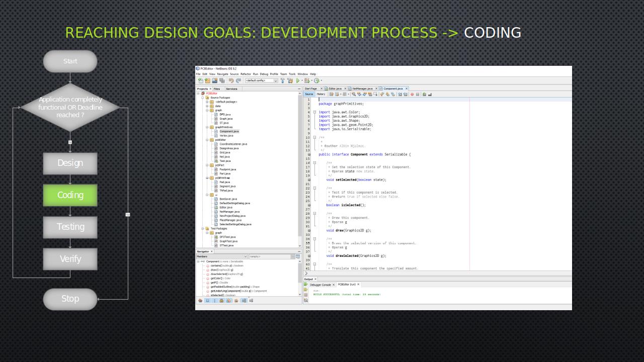Open the Refactor menu
The height and width of the screenshot is (362, 644).
click(x=246, y=74)
